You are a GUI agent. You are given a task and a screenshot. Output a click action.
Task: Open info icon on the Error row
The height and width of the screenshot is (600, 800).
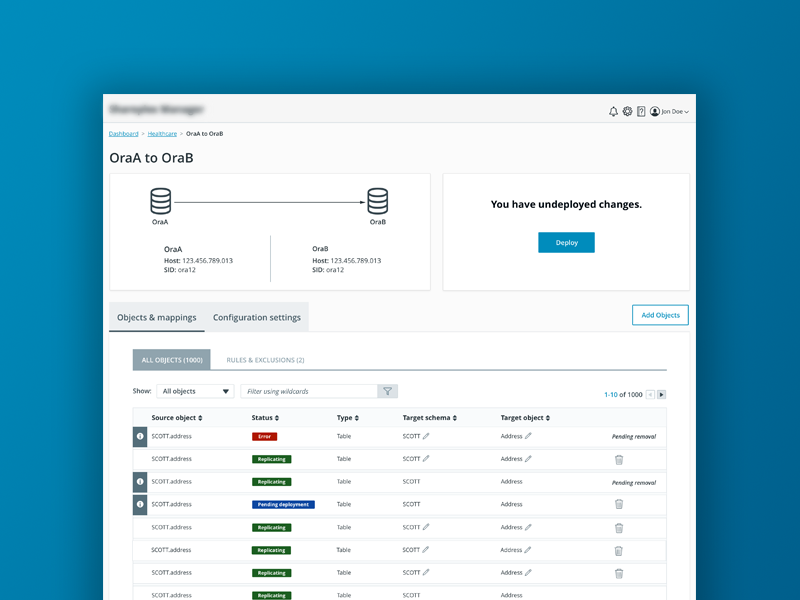click(x=140, y=437)
